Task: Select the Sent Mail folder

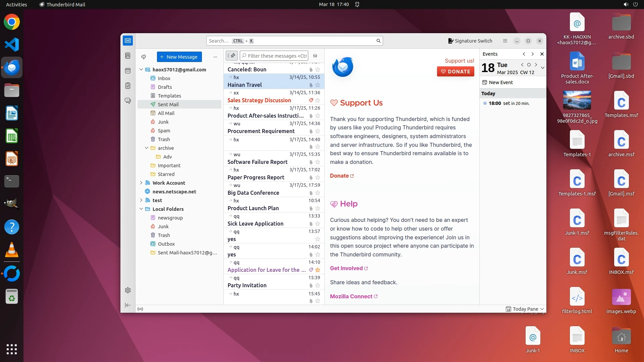Action: pyautogui.click(x=168, y=105)
